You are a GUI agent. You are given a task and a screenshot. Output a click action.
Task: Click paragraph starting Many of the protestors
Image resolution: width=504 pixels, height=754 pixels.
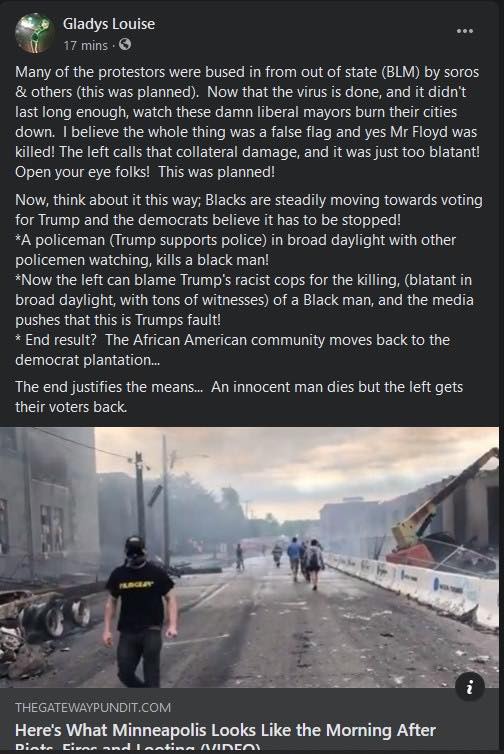248,122
